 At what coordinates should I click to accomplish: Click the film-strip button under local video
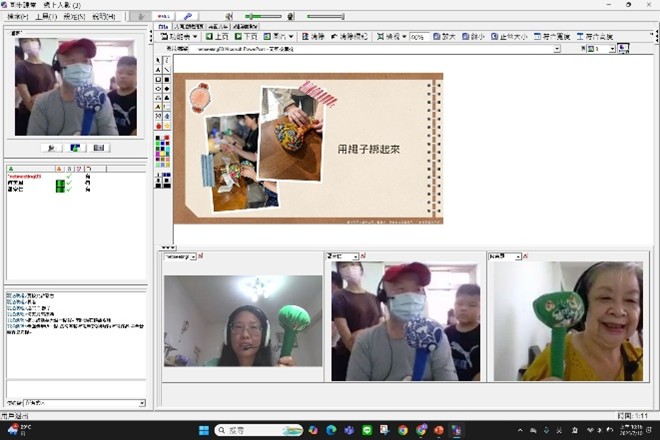coord(98,148)
